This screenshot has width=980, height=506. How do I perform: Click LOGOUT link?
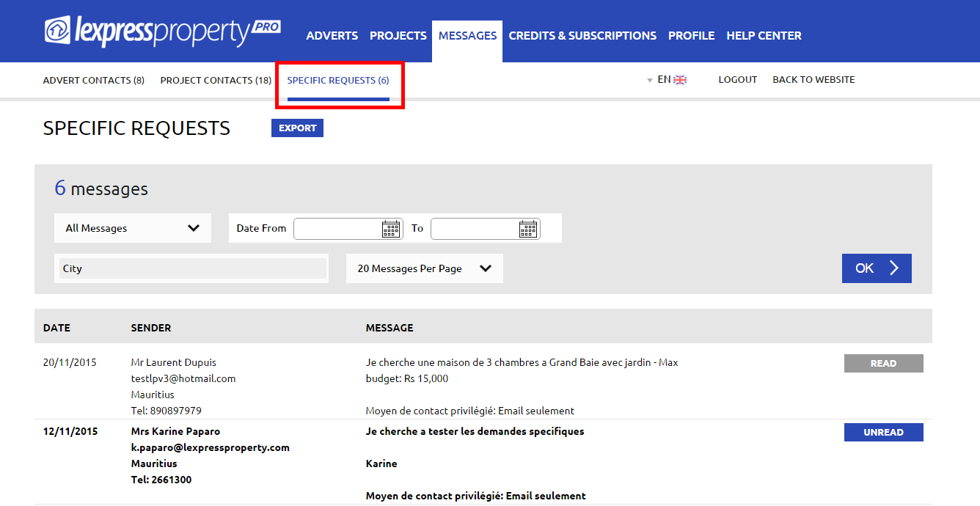point(737,80)
